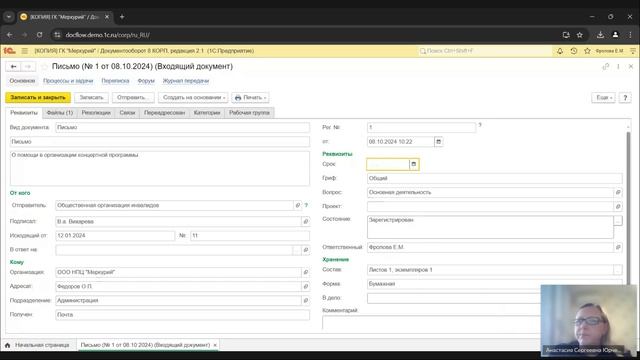Open the Отправитель record icon

(x=298, y=205)
